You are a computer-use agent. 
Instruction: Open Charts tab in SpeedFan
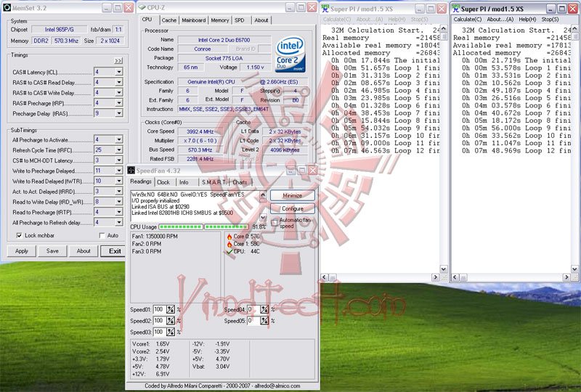[240, 182]
